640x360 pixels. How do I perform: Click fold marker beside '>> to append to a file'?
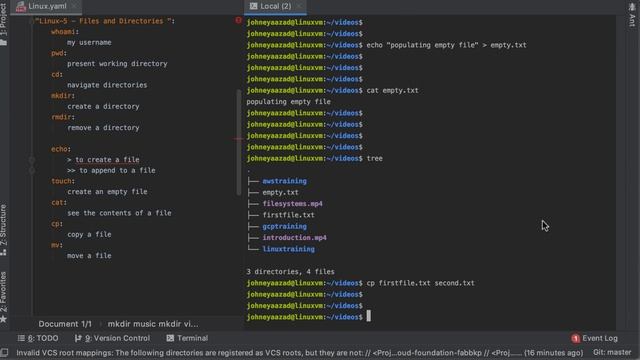point(32,170)
